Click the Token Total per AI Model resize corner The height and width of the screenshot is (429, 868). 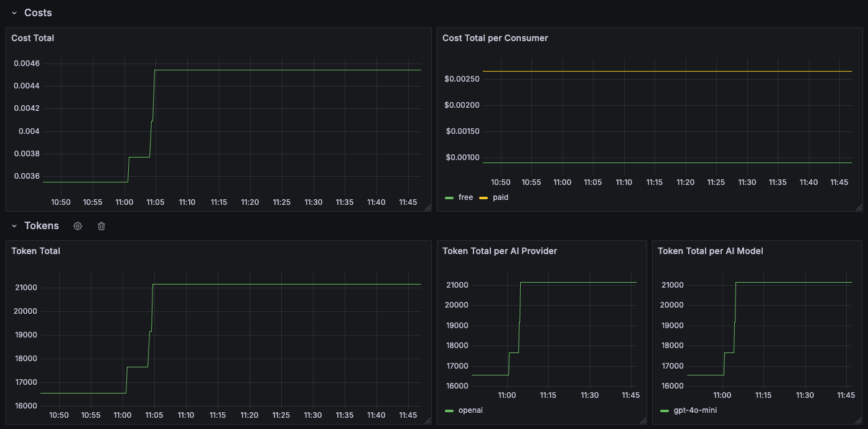859,421
